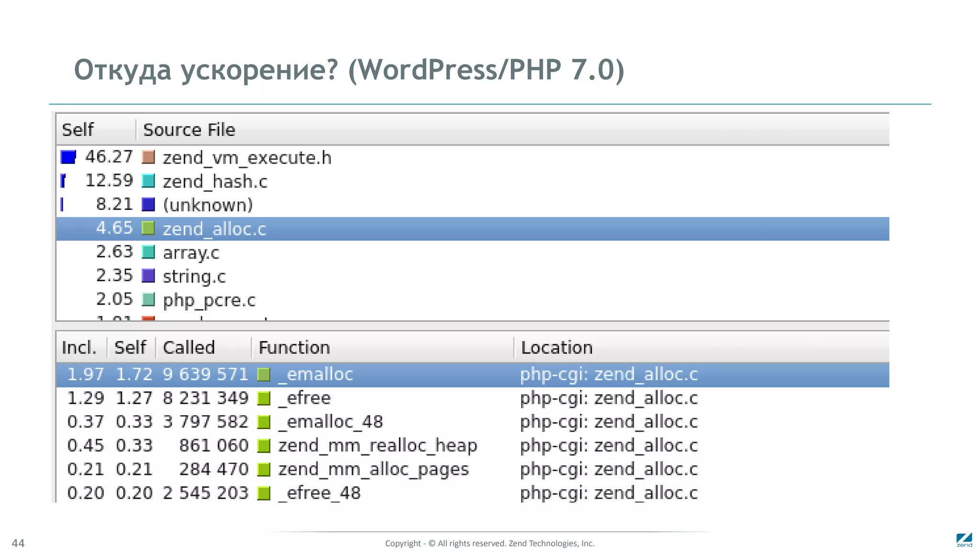Click the slide number 44

18,543
